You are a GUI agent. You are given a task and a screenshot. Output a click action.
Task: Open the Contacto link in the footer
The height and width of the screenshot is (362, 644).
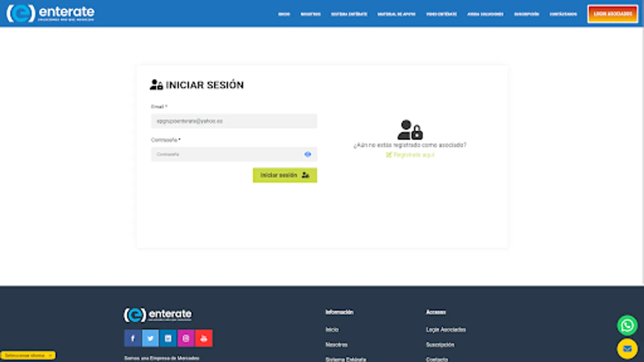tap(436, 359)
